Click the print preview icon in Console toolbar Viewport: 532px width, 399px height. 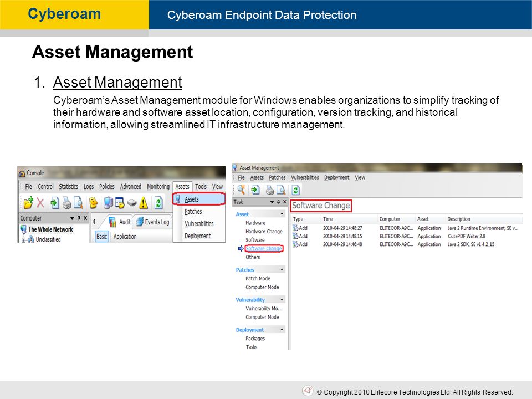tap(78, 203)
